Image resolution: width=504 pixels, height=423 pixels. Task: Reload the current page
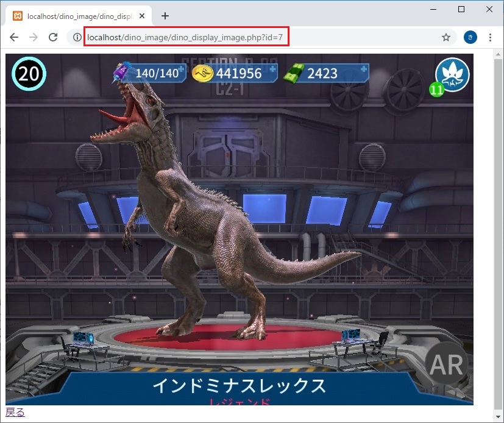[x=53, y=37]
